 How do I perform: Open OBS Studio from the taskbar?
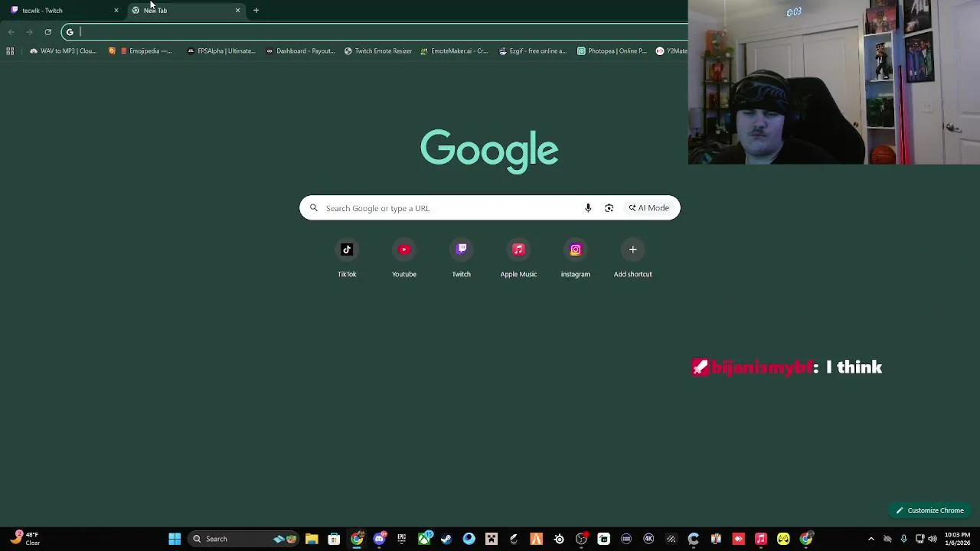pyautogui.click(x=581, y=539)
